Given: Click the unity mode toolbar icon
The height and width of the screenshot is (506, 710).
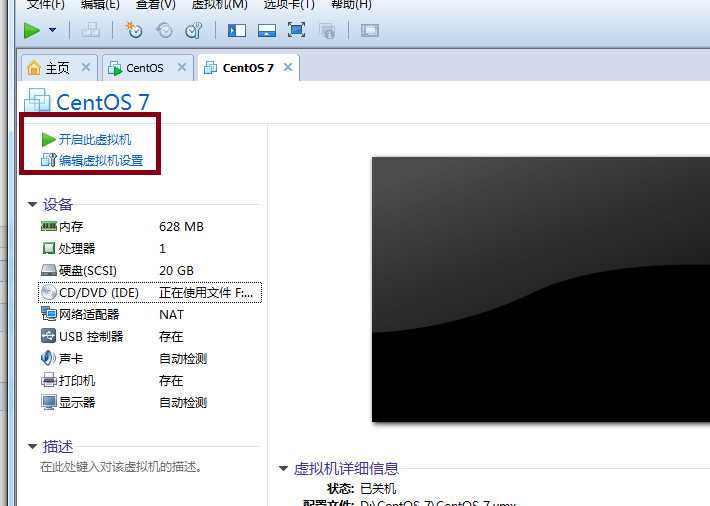Looking at the screenshot, I should 327,31.
